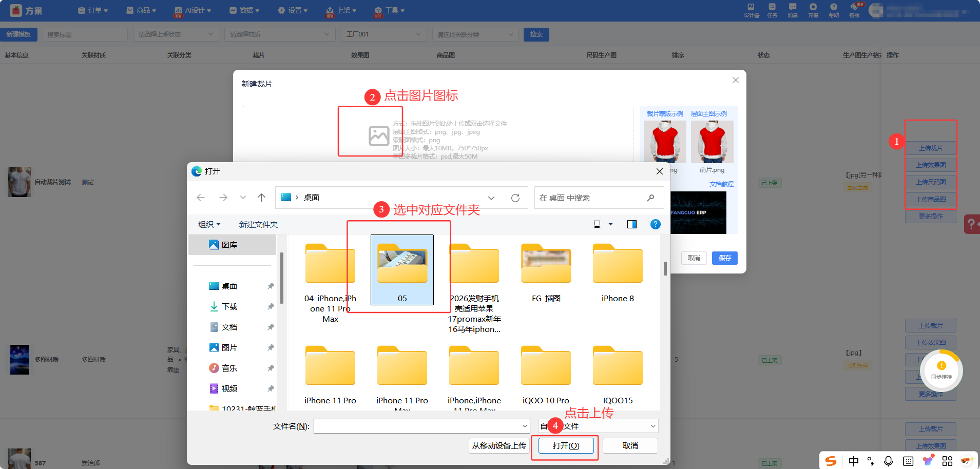Click the navigation pane scrollbar
This screenshot has height=469, width=980.
(x=282, y=278)
